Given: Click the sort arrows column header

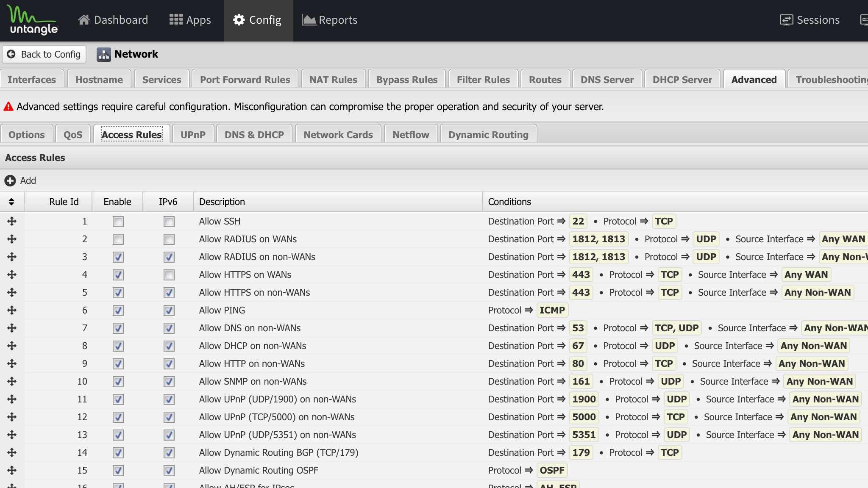Looking at the screenshot, I should click(x=11, y=202).
